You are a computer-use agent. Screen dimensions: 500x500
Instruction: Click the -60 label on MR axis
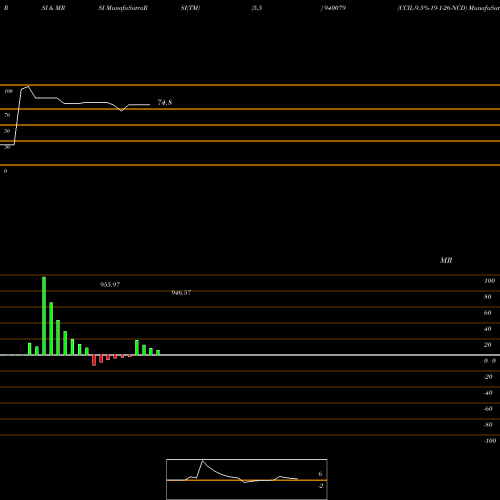488,409
